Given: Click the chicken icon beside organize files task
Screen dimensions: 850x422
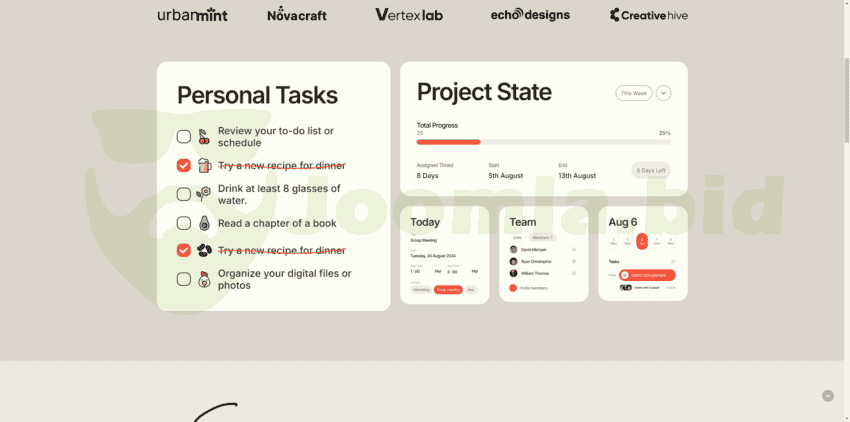Looking at the screenshot, I should [x=204, y=279].
